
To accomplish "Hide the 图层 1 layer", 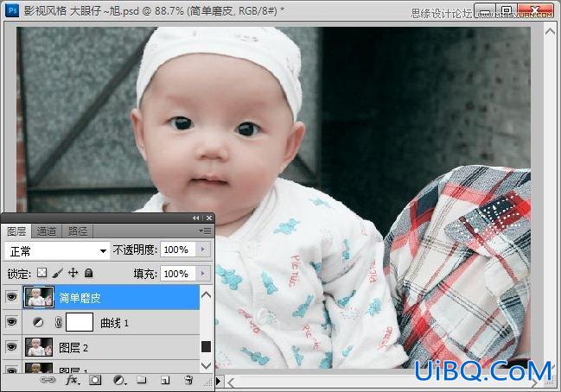I will click(12, 370).
